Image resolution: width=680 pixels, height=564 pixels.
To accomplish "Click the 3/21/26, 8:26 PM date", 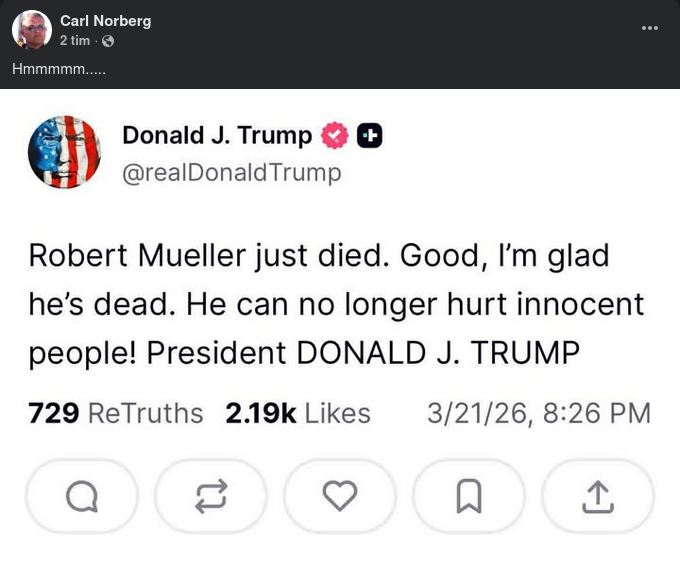I will click(x=538, y=413).
